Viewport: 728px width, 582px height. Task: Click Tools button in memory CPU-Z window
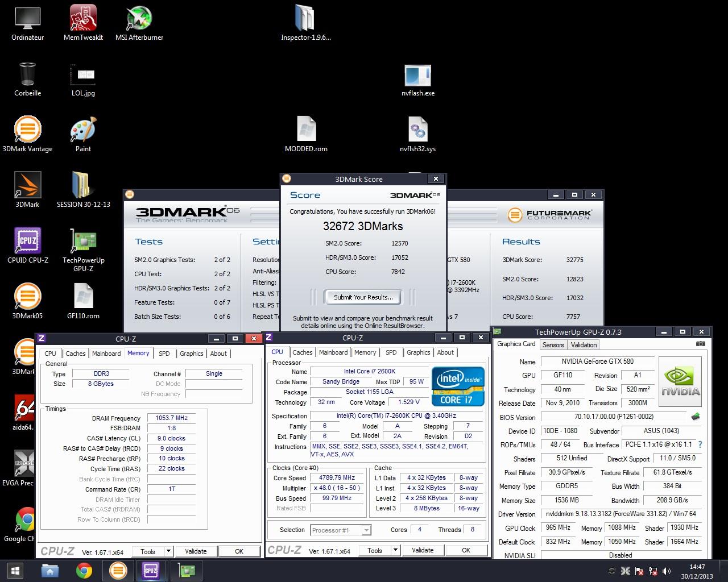pos(148,551)
